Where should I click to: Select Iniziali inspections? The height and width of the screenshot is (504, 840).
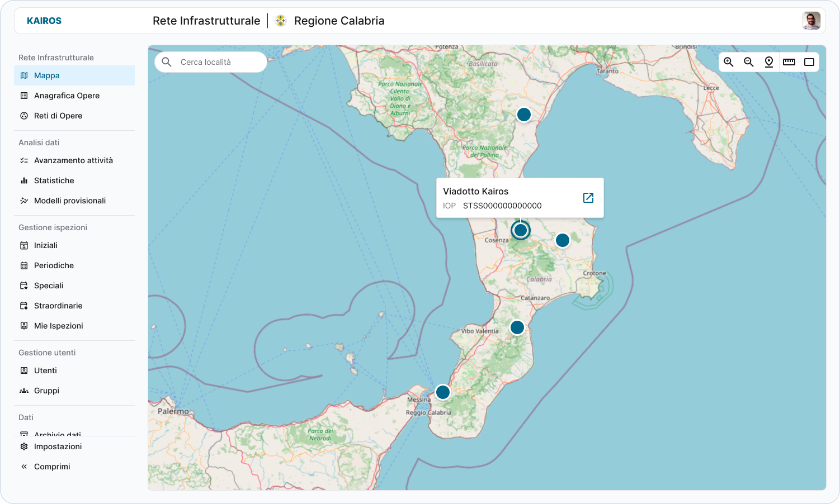(x=74, y=245)
